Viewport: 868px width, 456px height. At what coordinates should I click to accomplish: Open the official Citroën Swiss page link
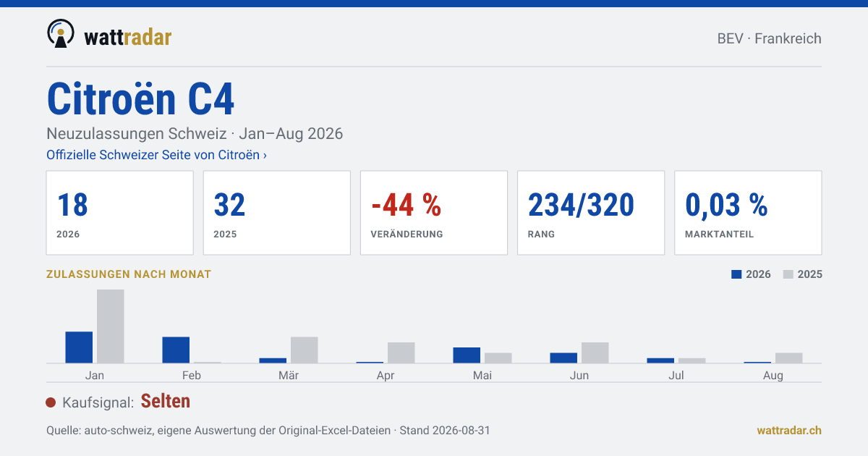pos(156,155)
